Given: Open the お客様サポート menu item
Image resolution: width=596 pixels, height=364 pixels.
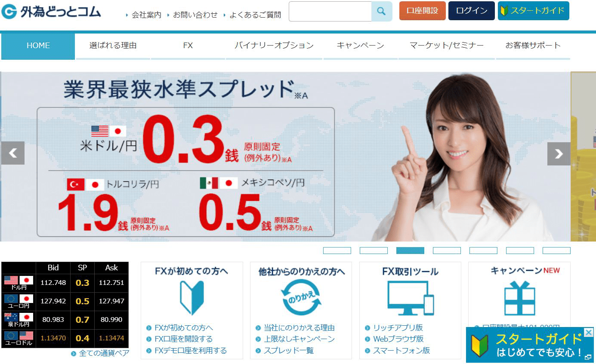Looking at the screenshot, I should tap(533, 45).
